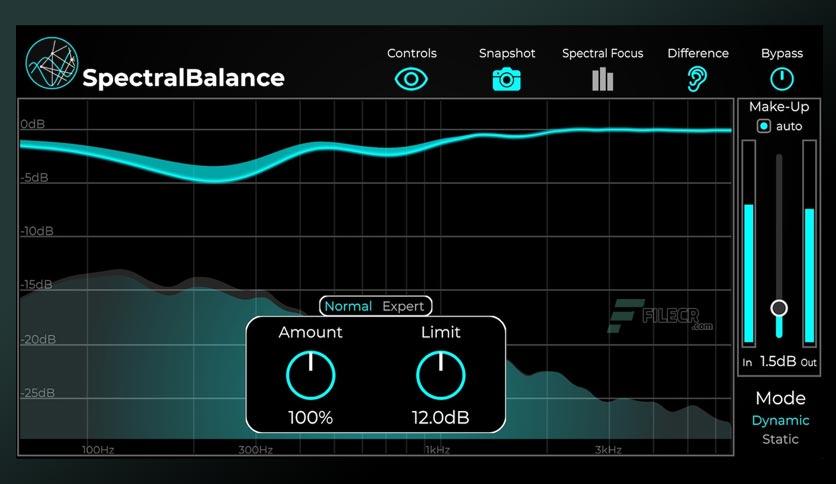
Task: Click the Make-Up gain slider handle
Action: pyautogui.click(x=779, y=308)
